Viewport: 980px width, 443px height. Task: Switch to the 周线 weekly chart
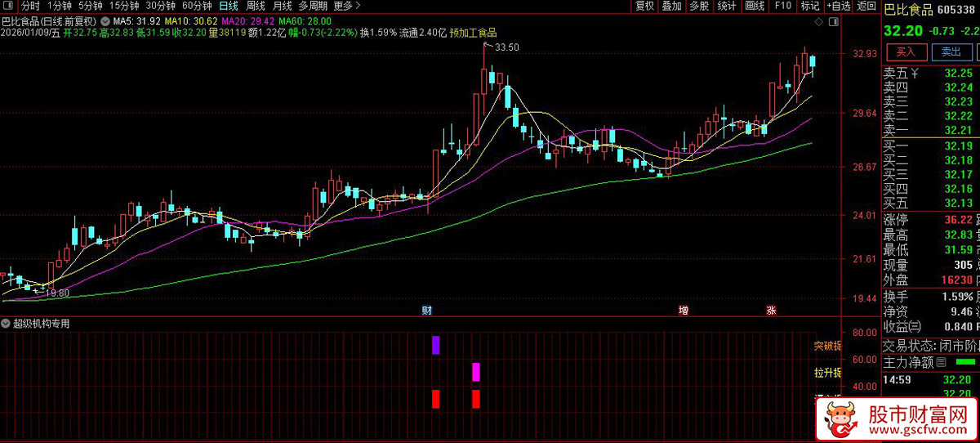pyautogui.click(x=256, y=6)
